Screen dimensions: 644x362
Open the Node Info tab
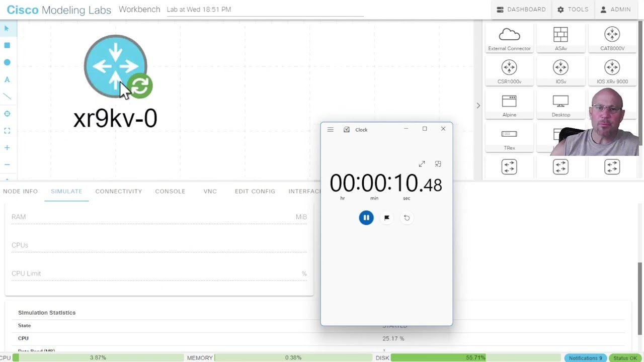20,191
